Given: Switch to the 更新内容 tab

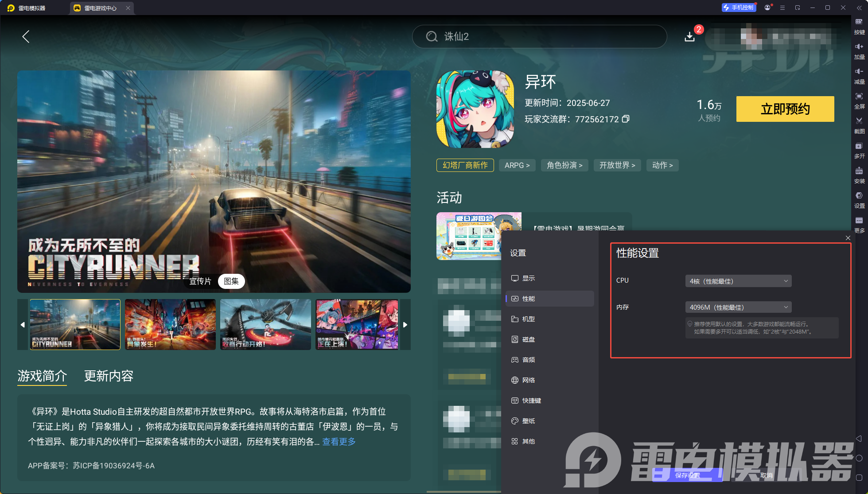Looking at the screenshot, I should 109,376.
